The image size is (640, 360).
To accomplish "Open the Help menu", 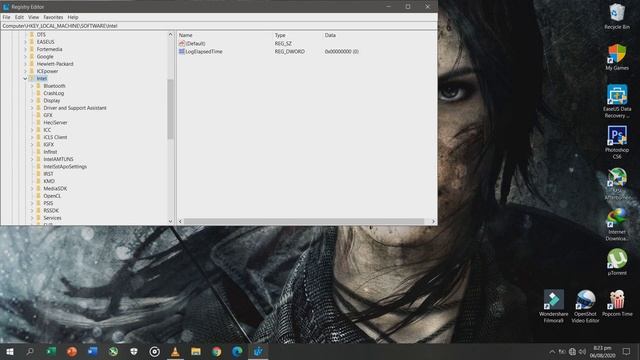I will tap(73, 17).
